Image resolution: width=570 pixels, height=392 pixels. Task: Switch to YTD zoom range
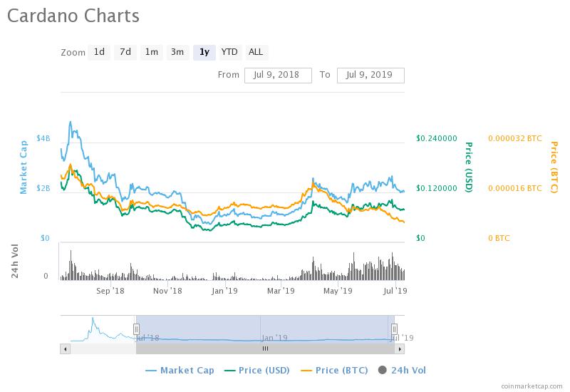tap(229, 52)
